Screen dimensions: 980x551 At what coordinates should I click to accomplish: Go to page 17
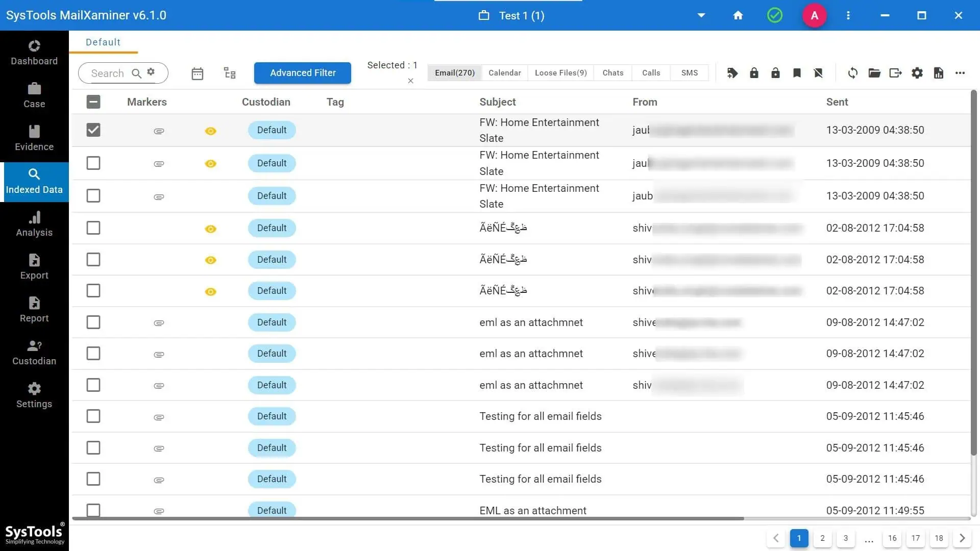pyautogui.click(x=916, y=538)
